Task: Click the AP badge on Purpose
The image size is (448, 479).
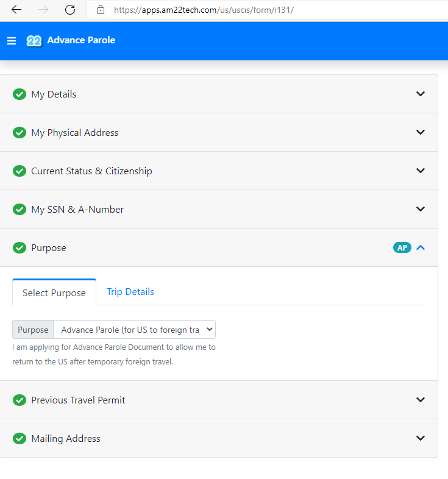Action: pos(402,248)
